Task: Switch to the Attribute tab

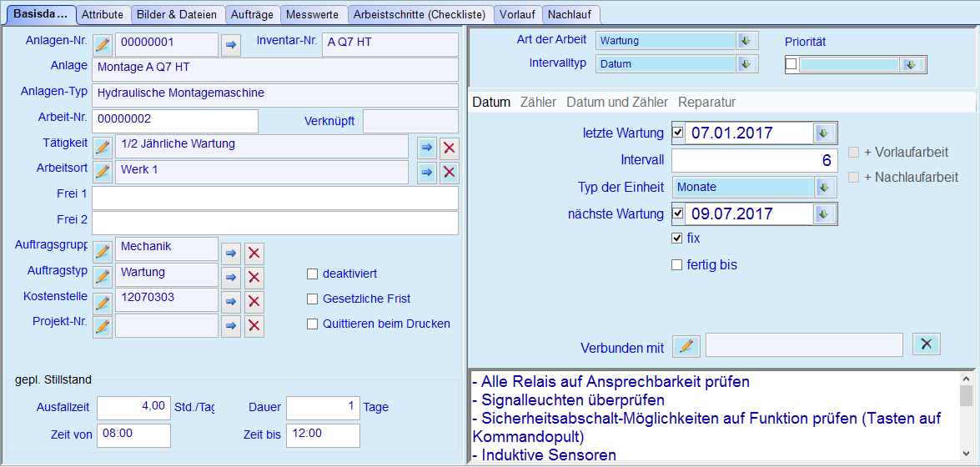Action: click(103, 14)
